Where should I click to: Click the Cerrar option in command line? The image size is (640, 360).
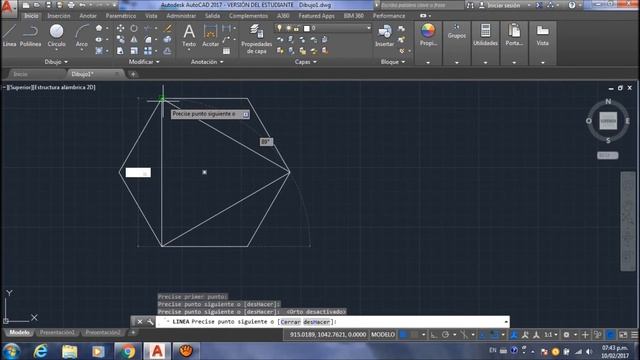pyautogui.click(x=290, y=322)
